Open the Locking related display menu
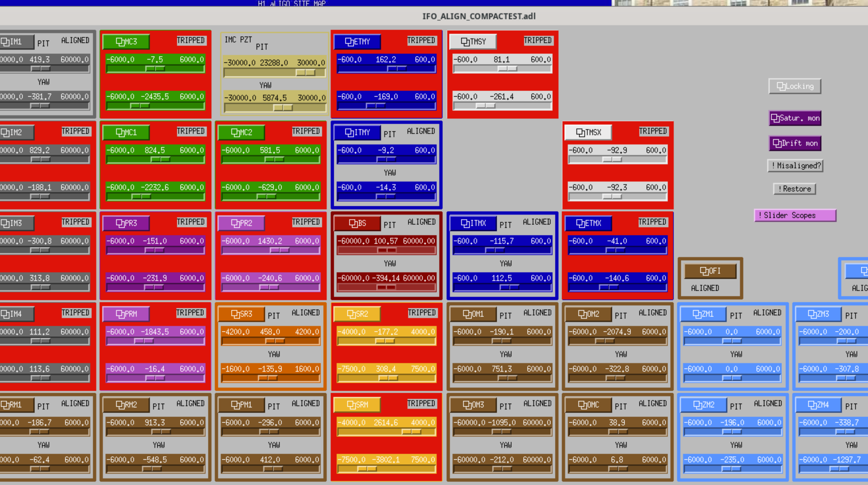 795,86
